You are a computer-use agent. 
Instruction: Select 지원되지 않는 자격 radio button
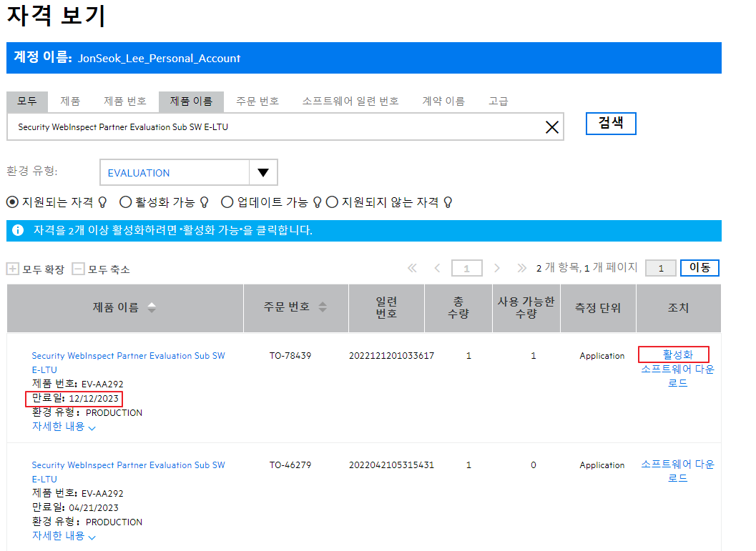pyautogui.click(x=332, y=202)
